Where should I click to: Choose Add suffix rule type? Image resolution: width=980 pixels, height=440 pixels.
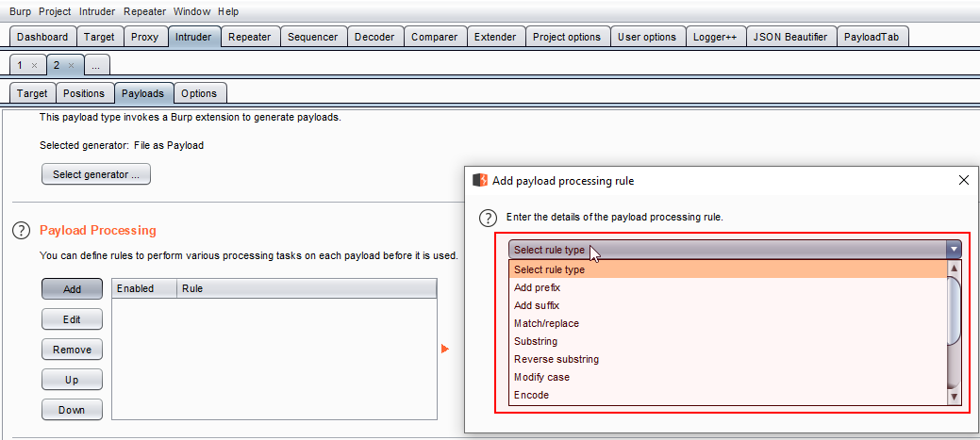pyautogui.click(x=728, y=306)
